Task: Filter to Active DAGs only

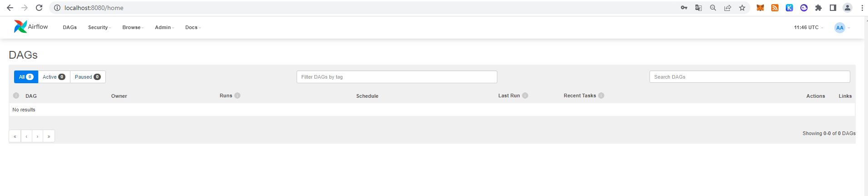Action: [x=54, y=77]
